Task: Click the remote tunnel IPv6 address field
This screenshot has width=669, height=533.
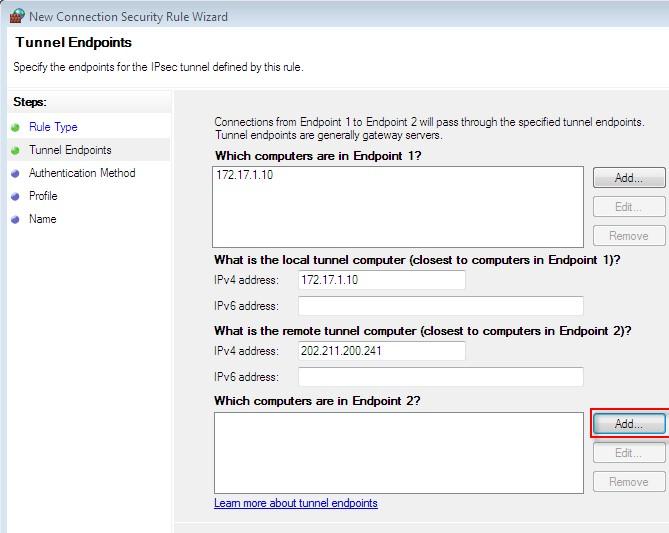Action: (440, 377)
